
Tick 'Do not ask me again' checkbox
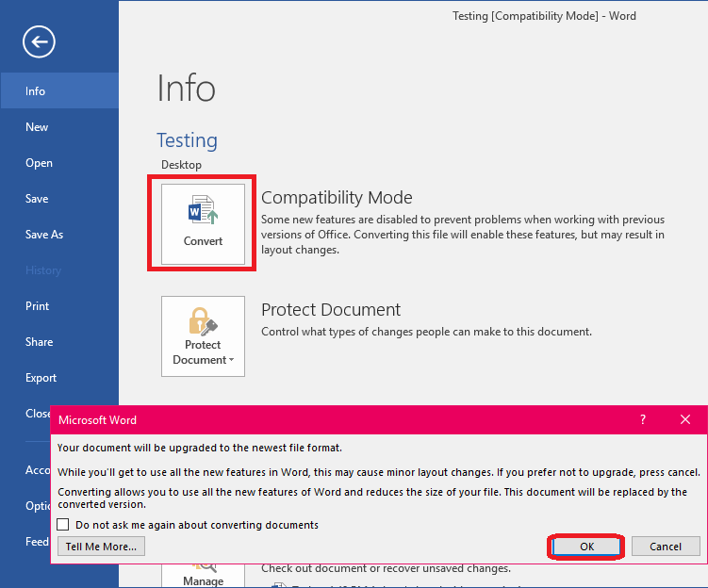[63, 524]
